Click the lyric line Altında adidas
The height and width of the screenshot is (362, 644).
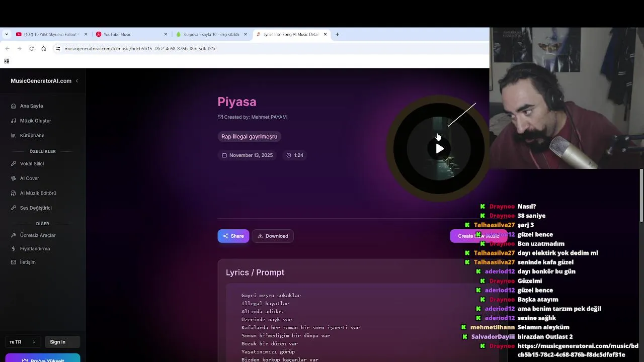[x=262, y=311]
